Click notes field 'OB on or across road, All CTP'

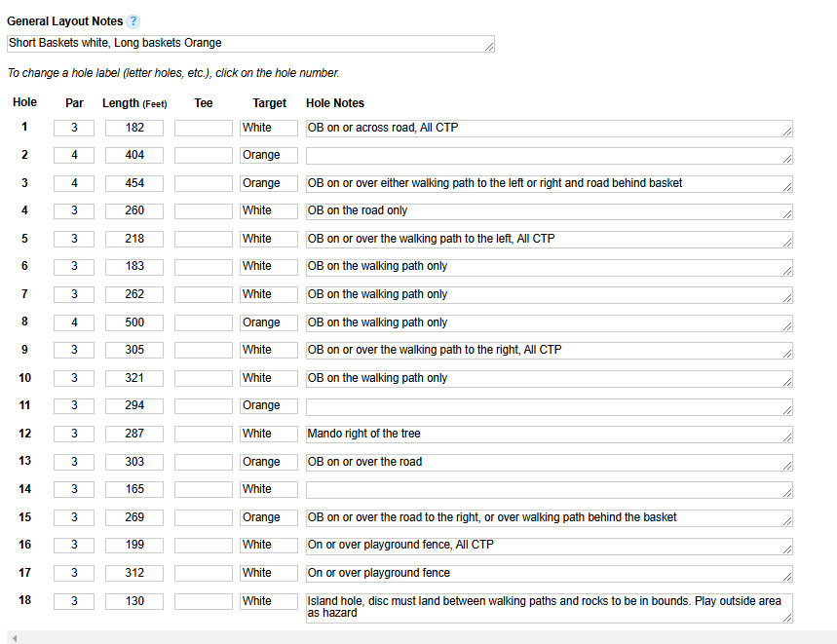pyautogui.click(x=550, y=128)
